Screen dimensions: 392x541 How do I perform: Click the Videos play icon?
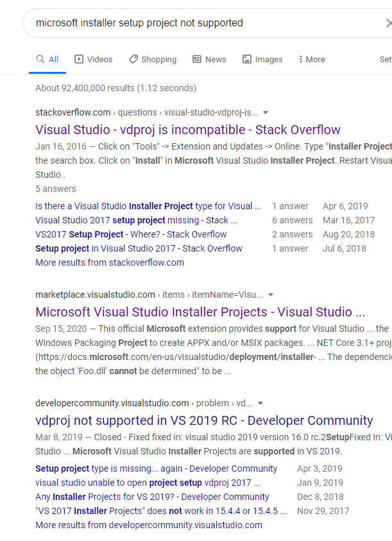tap(79, 59)
